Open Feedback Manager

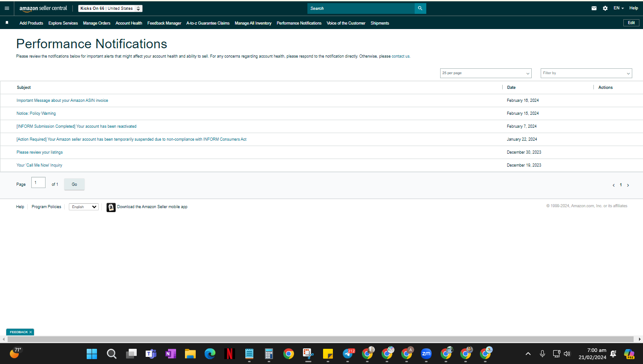pyautogui.click(x=164, y=23)
